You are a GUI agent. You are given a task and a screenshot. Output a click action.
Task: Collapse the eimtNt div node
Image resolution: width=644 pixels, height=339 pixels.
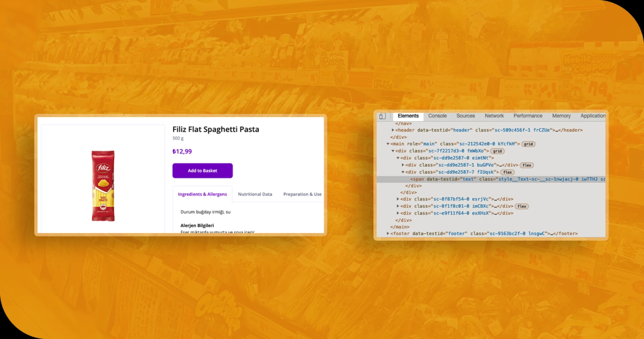(398, 158)
